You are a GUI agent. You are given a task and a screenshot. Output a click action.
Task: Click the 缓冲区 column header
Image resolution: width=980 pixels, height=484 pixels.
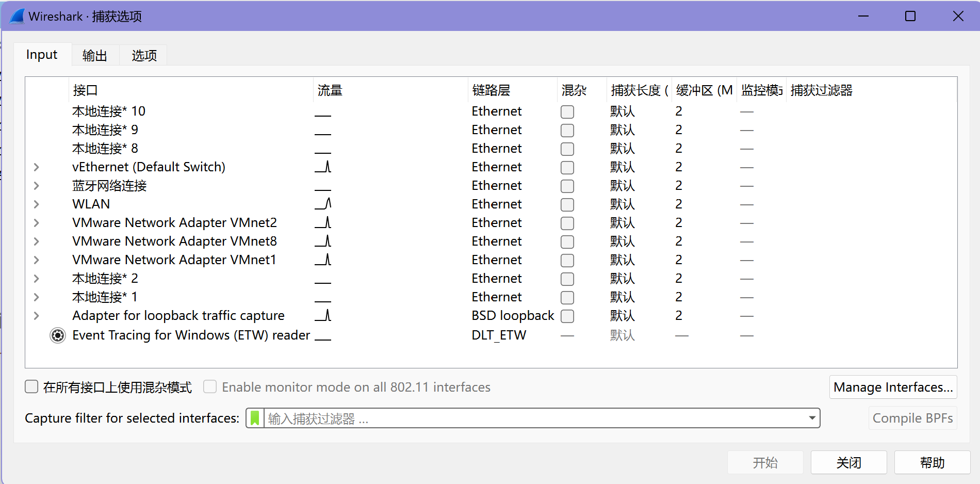coord(704,90)
